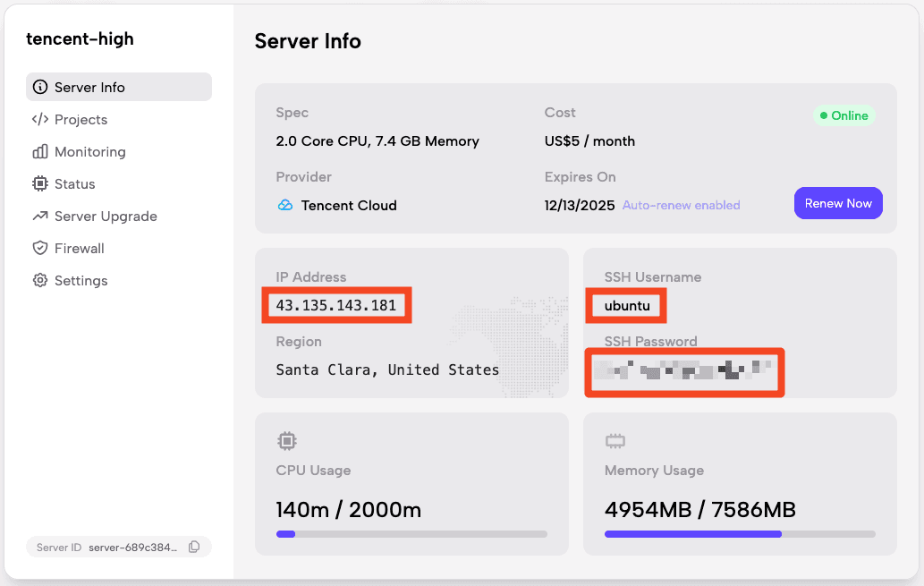Toggle the Auto-renew enabled setting
The width and height of the screenshot is (924, 586).
(x=681, y=205)
